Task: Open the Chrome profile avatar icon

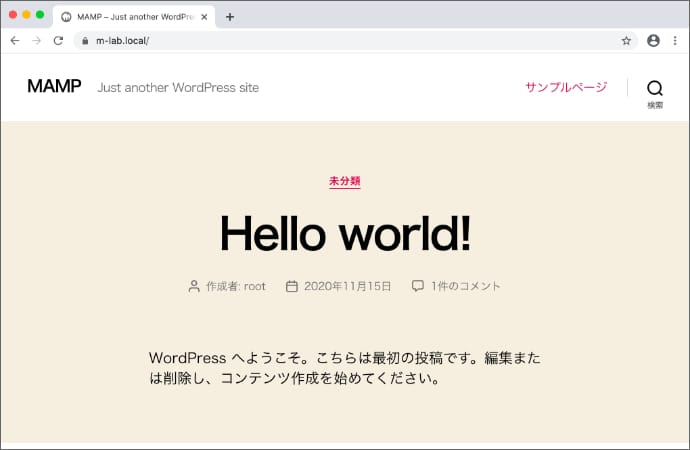Action: [x=653, y=41]
